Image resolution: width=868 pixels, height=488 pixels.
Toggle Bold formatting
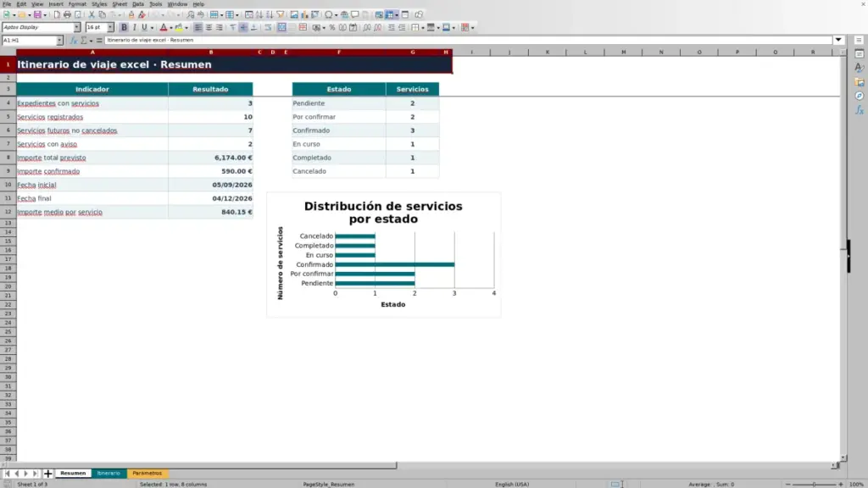click(124, 28)
